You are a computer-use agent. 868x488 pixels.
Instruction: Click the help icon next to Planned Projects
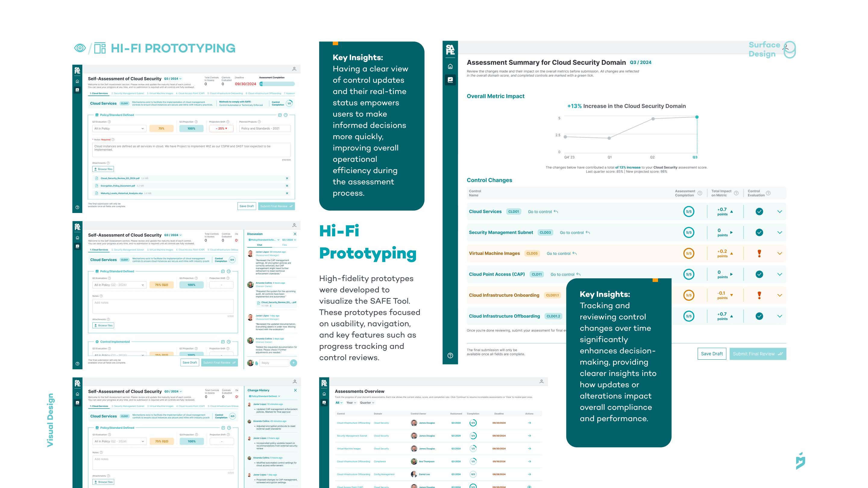(x=259, y=122)
